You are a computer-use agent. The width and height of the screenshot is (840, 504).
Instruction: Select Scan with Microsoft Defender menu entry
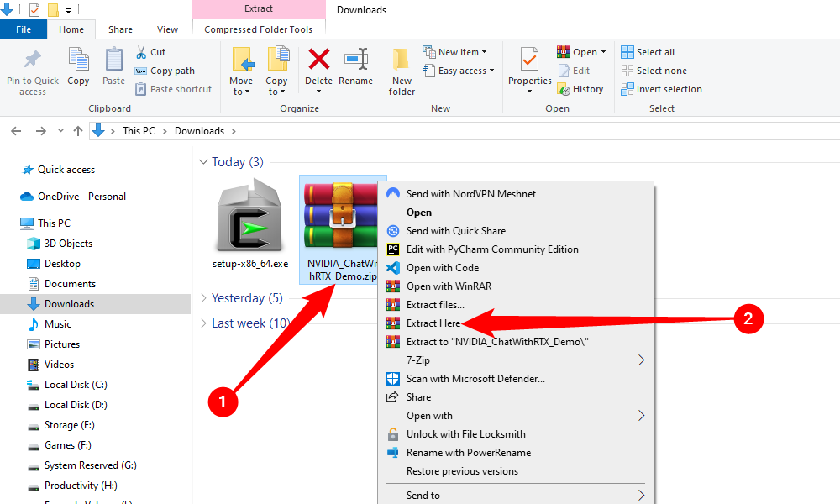coord(475,379)
